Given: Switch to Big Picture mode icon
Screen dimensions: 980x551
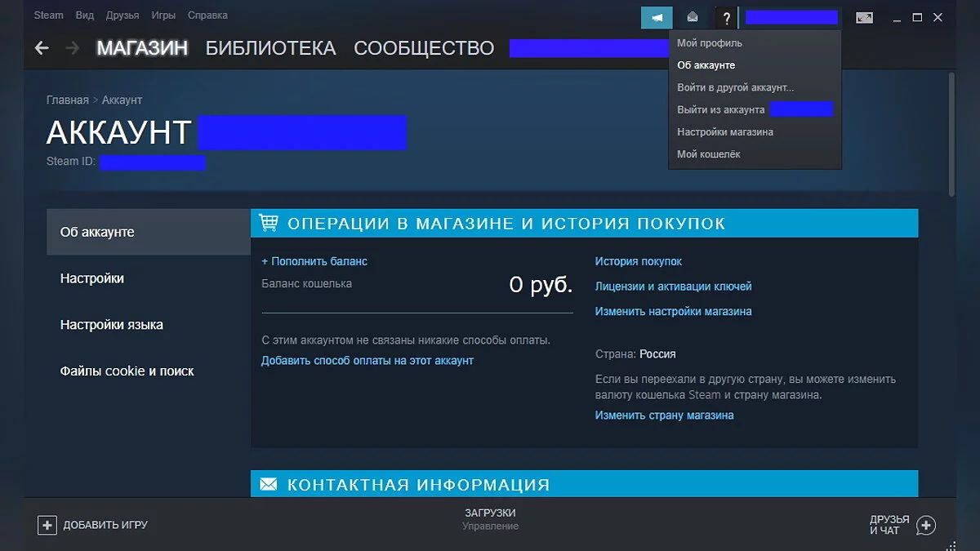Looking at the screenshot, I should point(864,18).
